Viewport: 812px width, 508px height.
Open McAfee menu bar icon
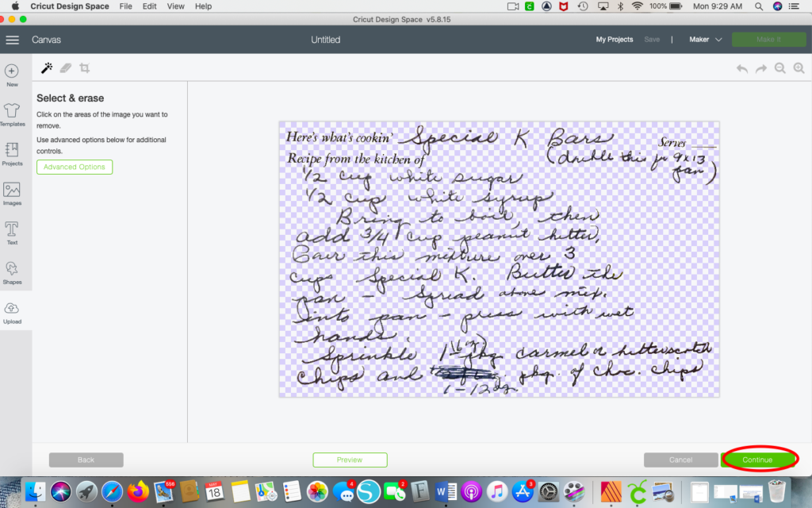[x=564, y=6]
